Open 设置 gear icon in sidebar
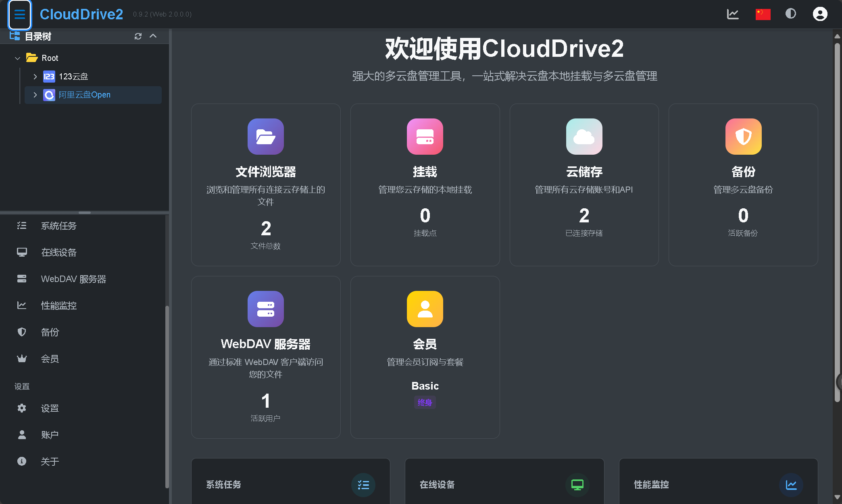This screenshot has width=842, height=504. (x=22, y=408)
